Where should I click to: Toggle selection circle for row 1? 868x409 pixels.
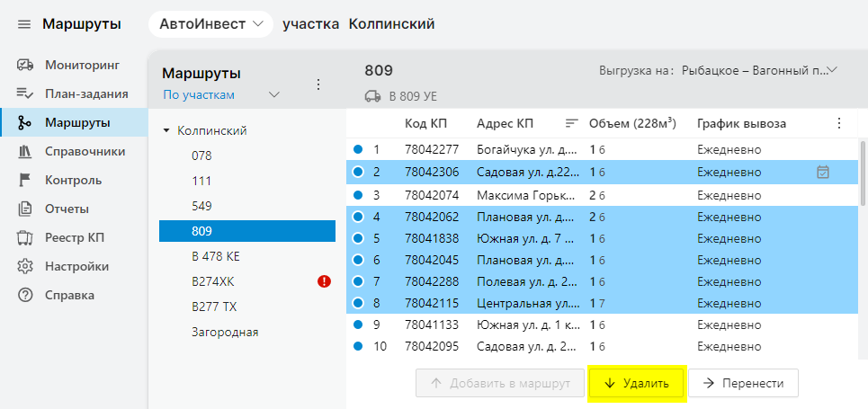[x=358, y=149]
